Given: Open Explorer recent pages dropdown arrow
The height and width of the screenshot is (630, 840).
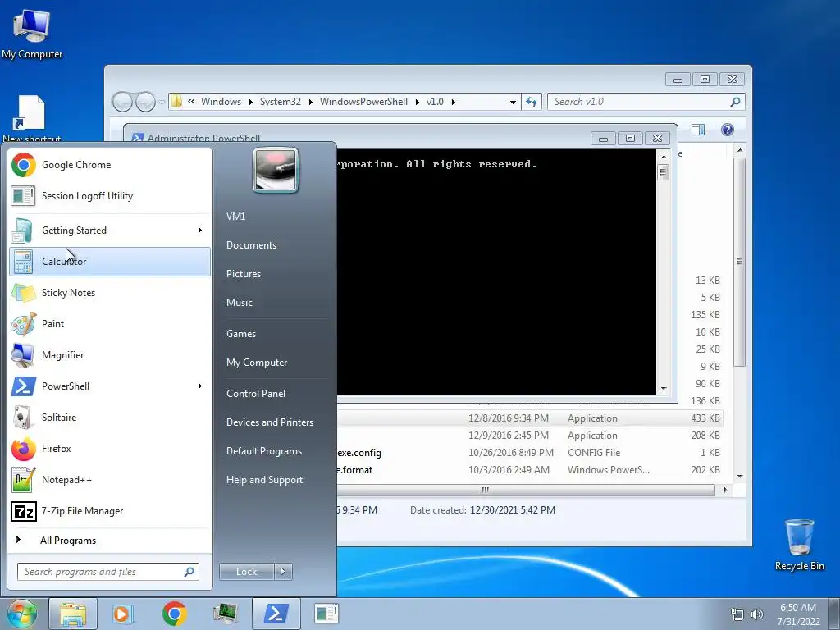Looking at the screenshot, I should point(162,102).
